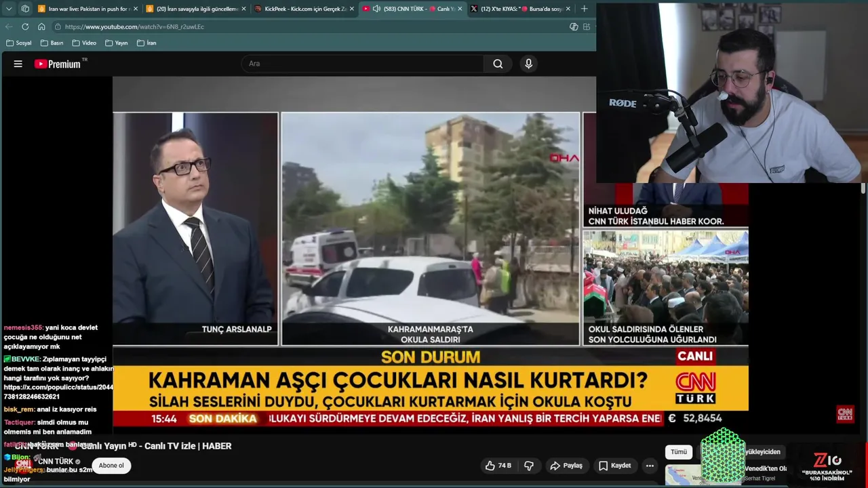The image size is (868, 488).
Task: Dislike the video with thumbs-down icon
Action: point(529,466)
